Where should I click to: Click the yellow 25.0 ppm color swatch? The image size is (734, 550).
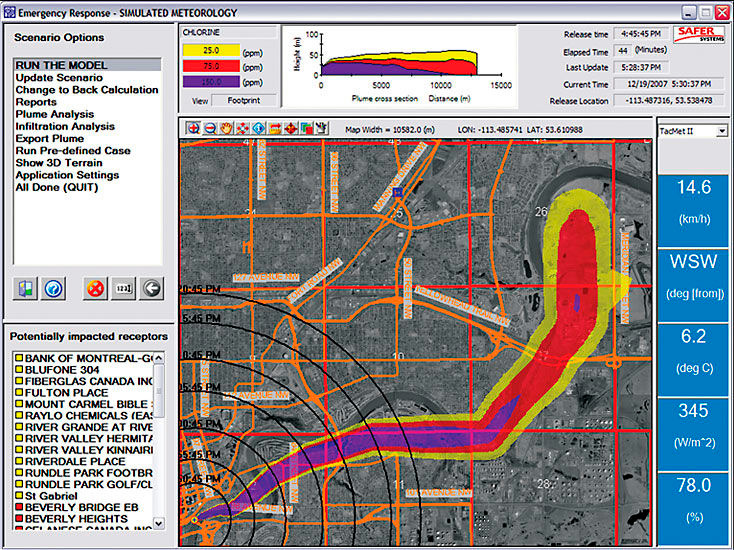(208, 49)
